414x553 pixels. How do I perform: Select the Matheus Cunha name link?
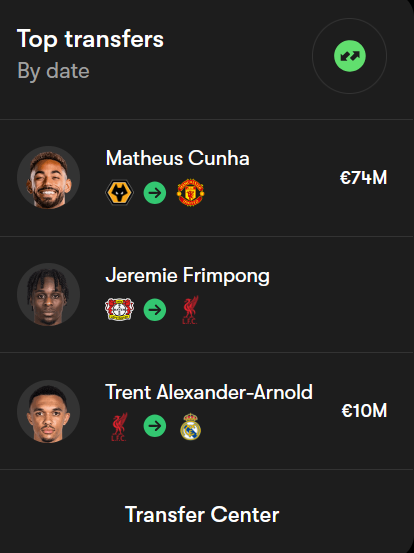tap(177, 158)
